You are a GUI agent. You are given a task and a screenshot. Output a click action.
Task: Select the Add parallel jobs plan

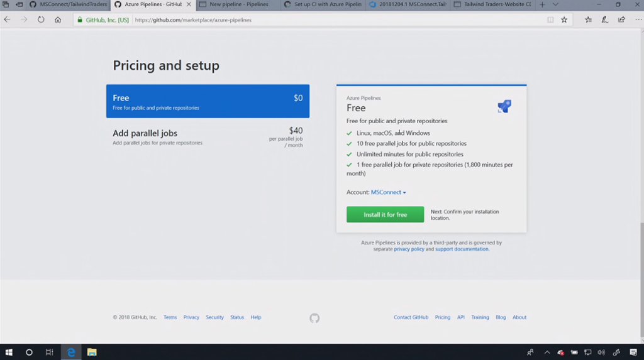208,138
